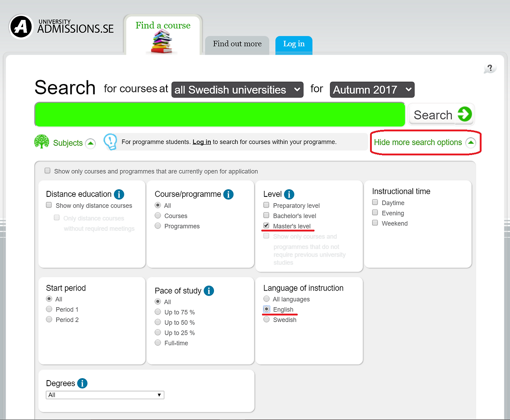The width and height of the screenshot is (510, 420).
Task: Select All under Pace of study
Action: click(x=158, y=302)
